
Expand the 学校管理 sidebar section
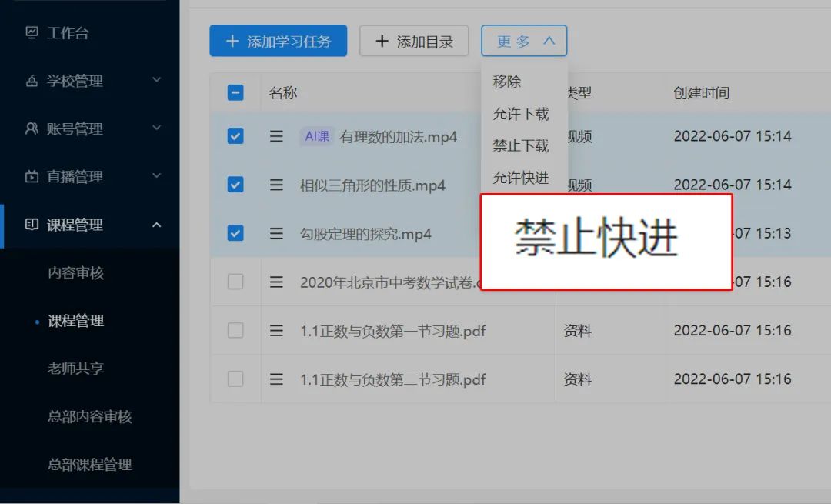tap(157, 80)
